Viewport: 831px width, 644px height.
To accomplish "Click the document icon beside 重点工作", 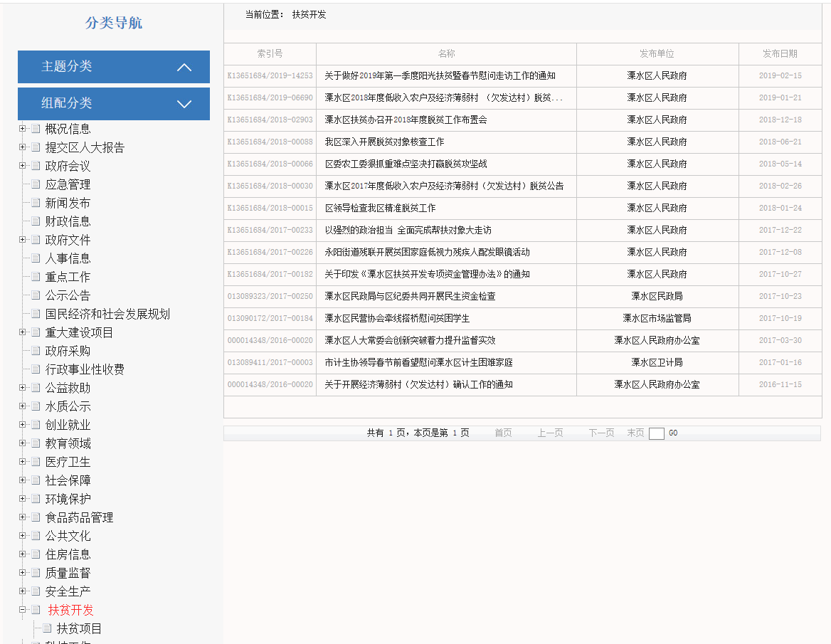I will [36, 277].
